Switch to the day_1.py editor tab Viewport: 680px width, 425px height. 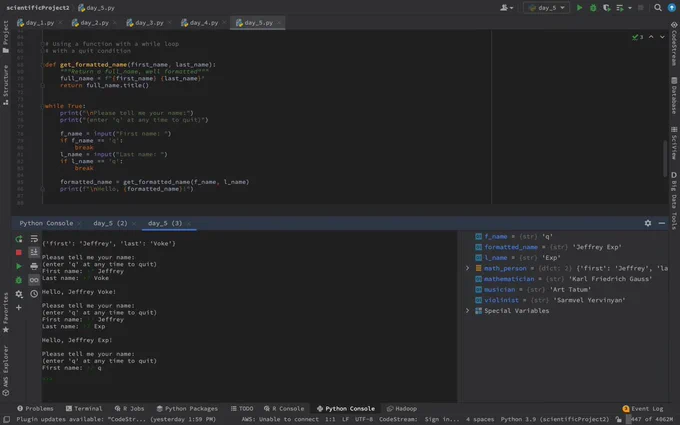(x=39, y=23)
